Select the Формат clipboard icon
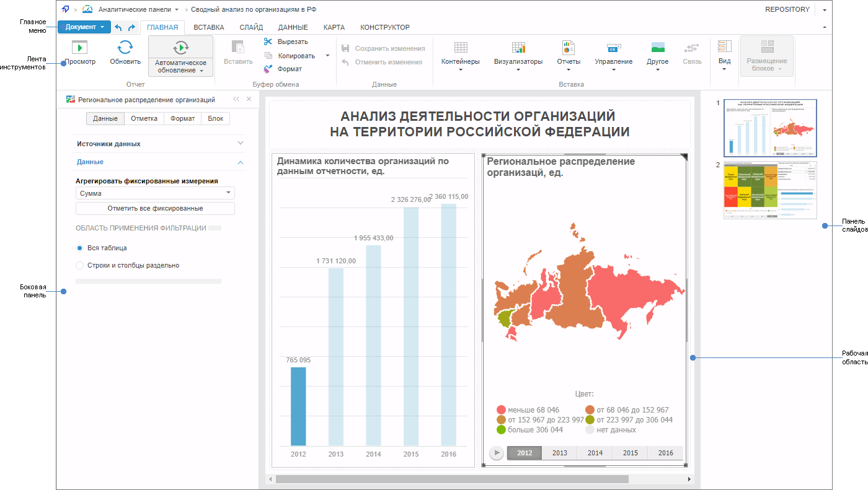This screenshot has height=490, width=868. coord(270,68)
